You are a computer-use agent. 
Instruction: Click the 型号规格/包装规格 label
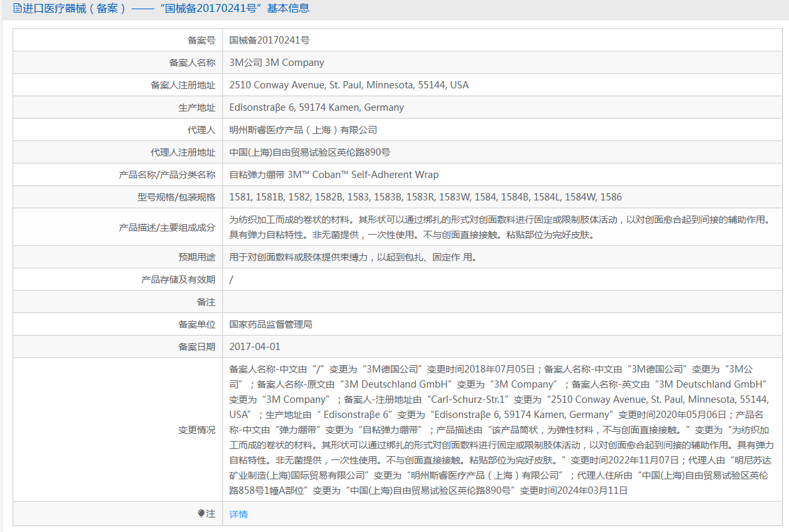[x=177, y=197]
